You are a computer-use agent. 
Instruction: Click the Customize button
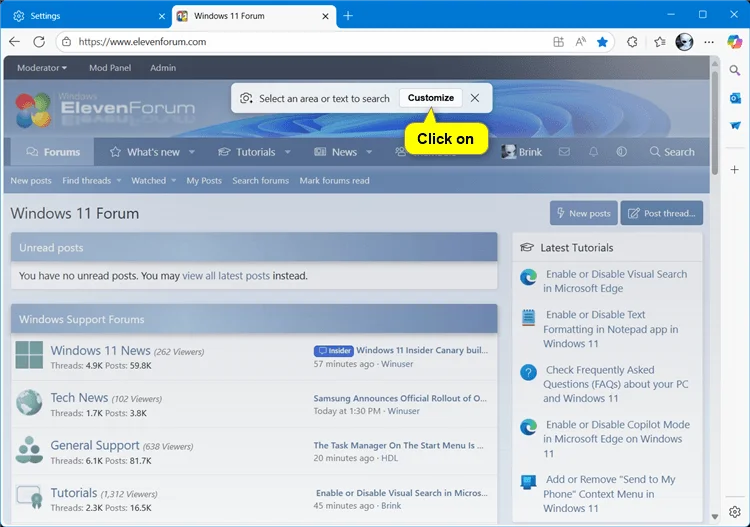coord(430,98)
